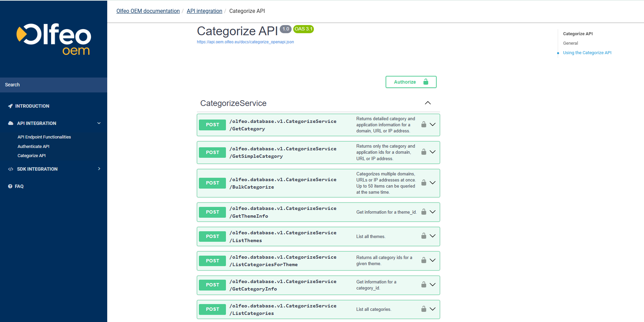Collapse the API Integration sidebar menu
The image size is (644, 322).
click(x=99, y=123)
